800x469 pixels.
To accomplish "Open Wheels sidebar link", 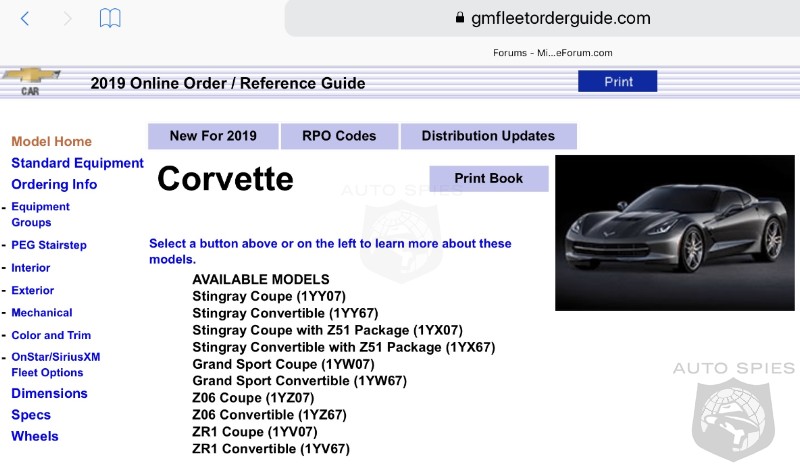I will click(x=35, y=436).
